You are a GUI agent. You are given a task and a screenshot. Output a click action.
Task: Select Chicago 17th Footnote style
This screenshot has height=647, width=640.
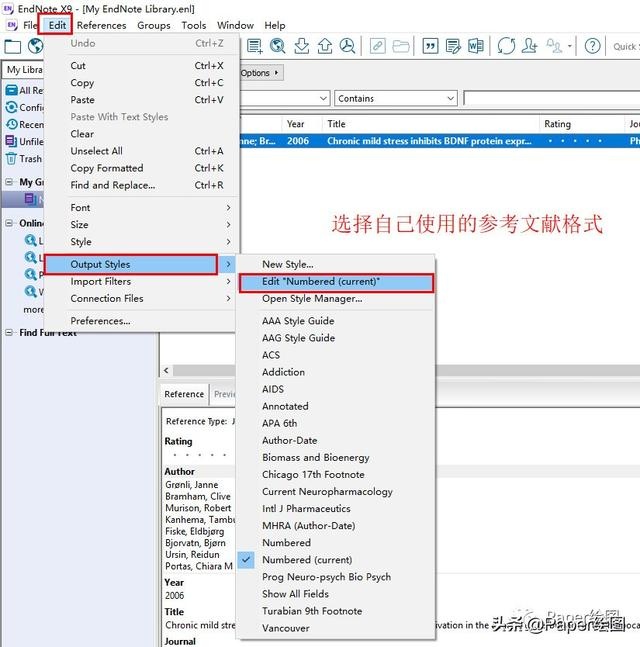pos(336,474)
